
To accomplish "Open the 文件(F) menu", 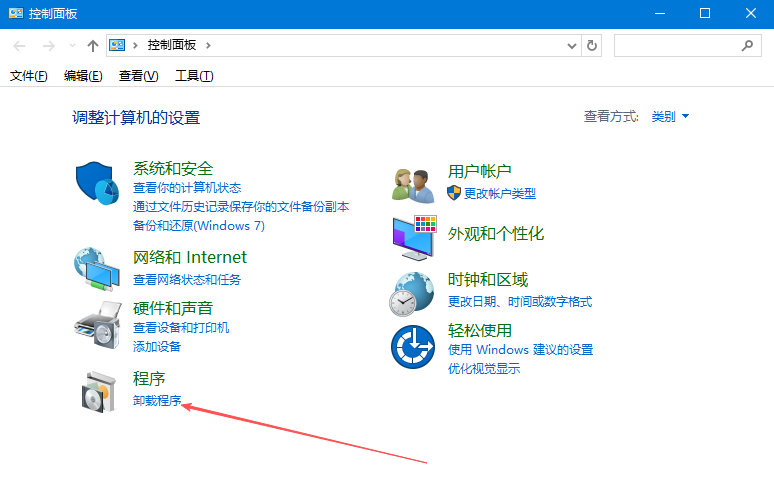I will (x=29, y=76).
